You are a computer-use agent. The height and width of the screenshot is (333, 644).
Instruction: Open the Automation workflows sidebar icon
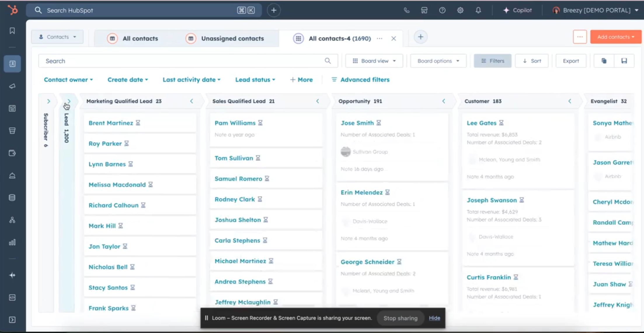click(x=12, y=220)
